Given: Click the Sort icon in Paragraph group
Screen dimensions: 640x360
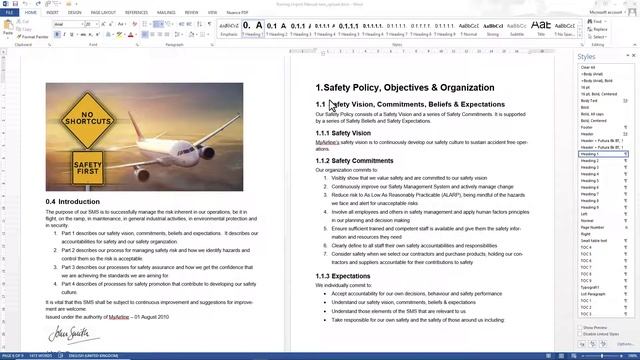Looking at the screenshot, I should [x=199, y=24].
